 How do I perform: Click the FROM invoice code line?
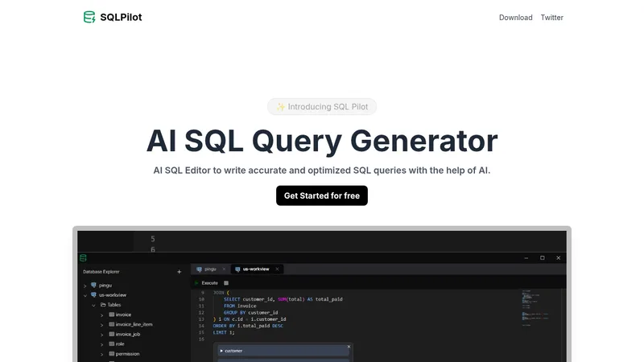[x=240, y=306]
